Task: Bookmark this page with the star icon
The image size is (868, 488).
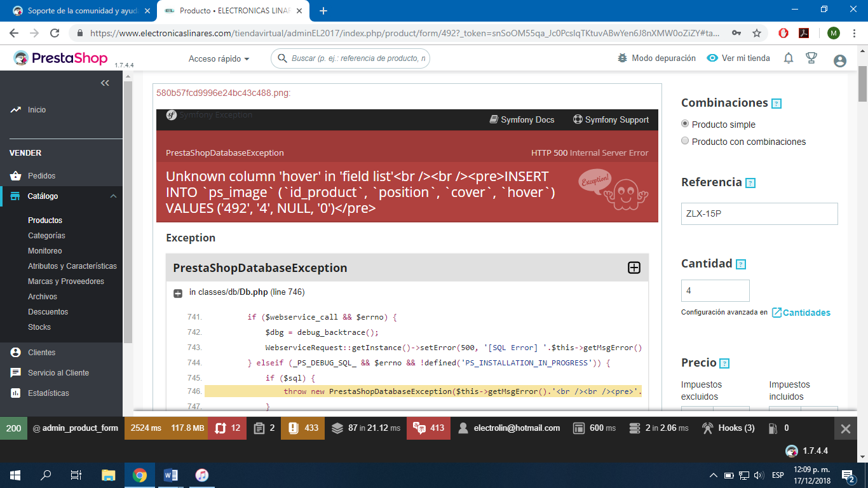Action: coord(757,33)
